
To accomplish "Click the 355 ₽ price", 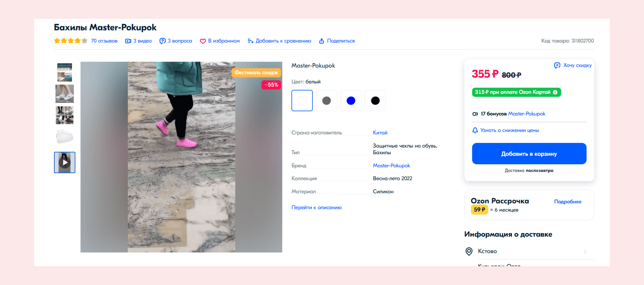I will [485, 74].
